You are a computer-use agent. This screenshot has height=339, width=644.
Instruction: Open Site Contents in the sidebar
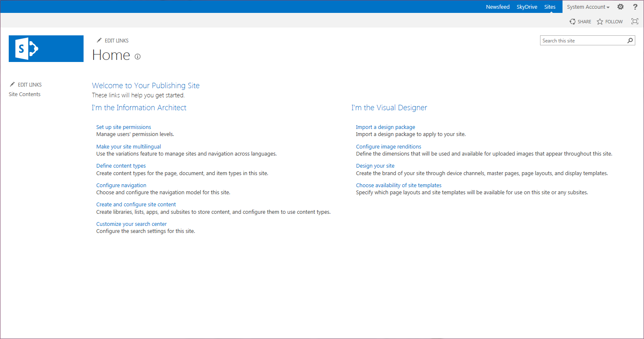tap(25, 94)
